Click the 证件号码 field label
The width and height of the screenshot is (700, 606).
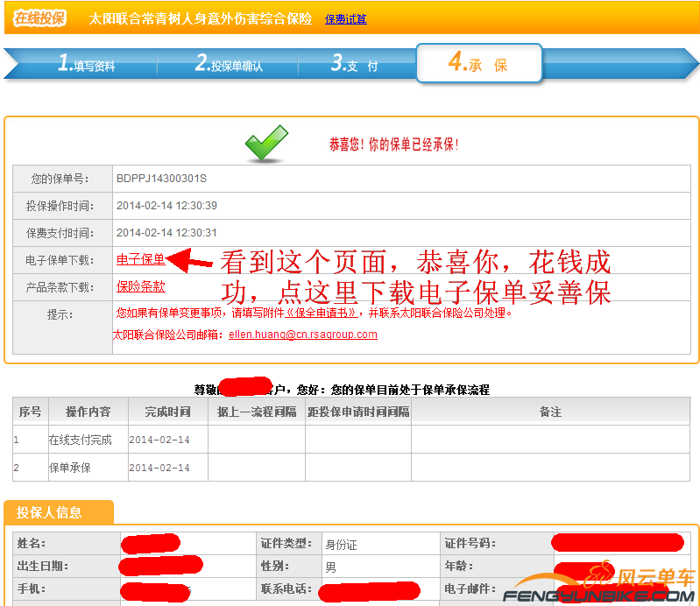pyautogui.click(x=470, y=544)
